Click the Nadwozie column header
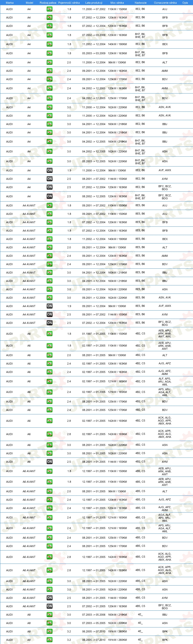This screenshot has height=644, width=193. click(140, 3)
